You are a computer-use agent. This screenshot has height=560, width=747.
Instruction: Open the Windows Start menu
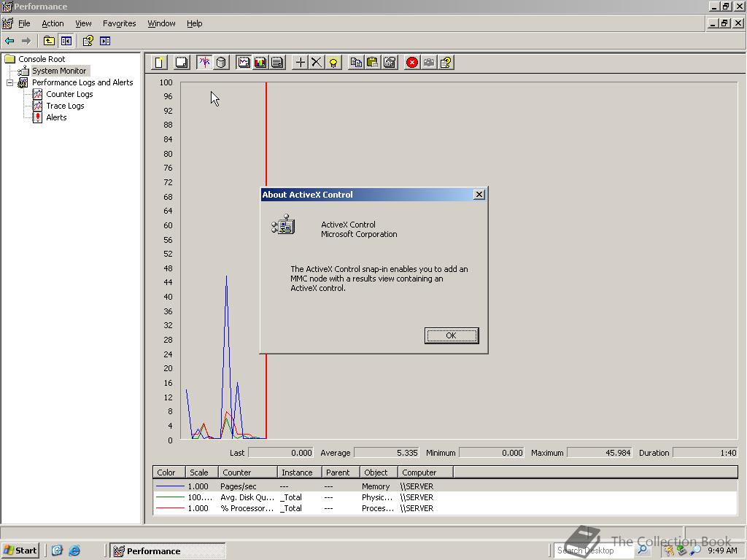(20, 551)
